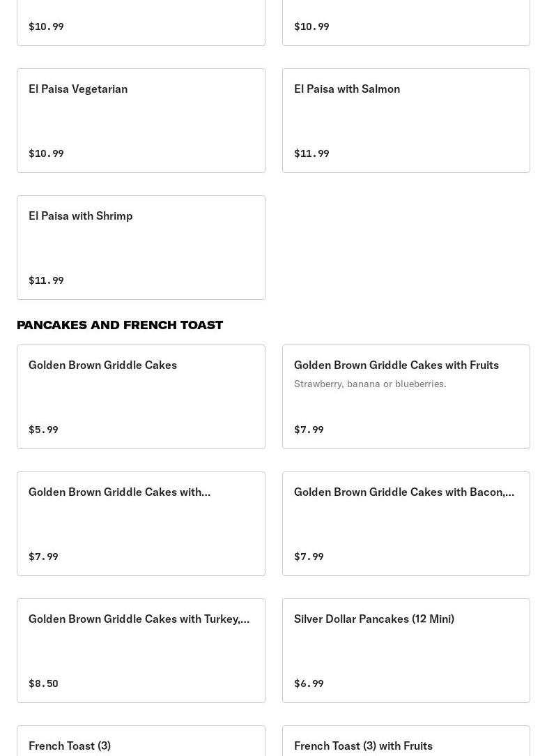Open Golden Brown Griddle Cakes with Bacon item
Image resolution: width=547 pixels, height=756 pixels.
406,523
